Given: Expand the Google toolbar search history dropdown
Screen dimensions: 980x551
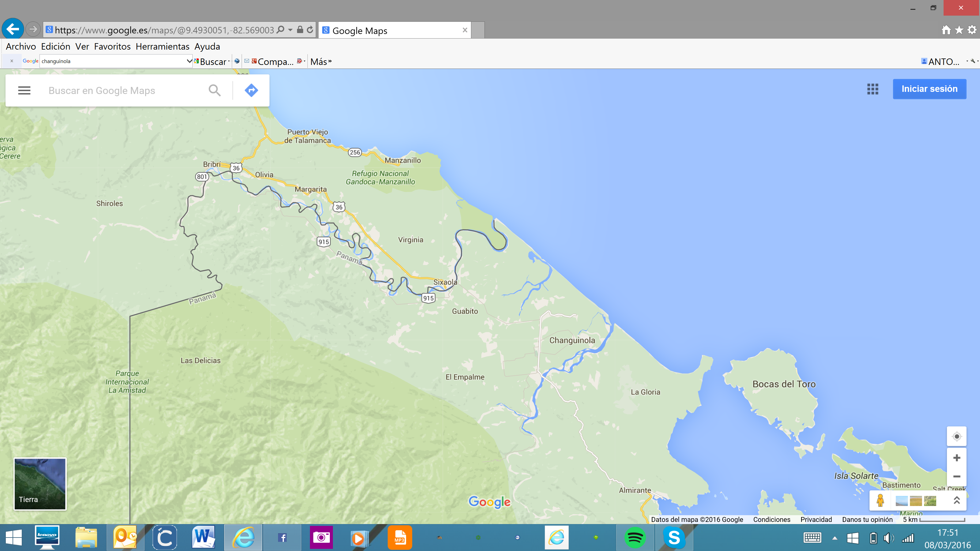Looking at the screenshot, I should 189,61.
